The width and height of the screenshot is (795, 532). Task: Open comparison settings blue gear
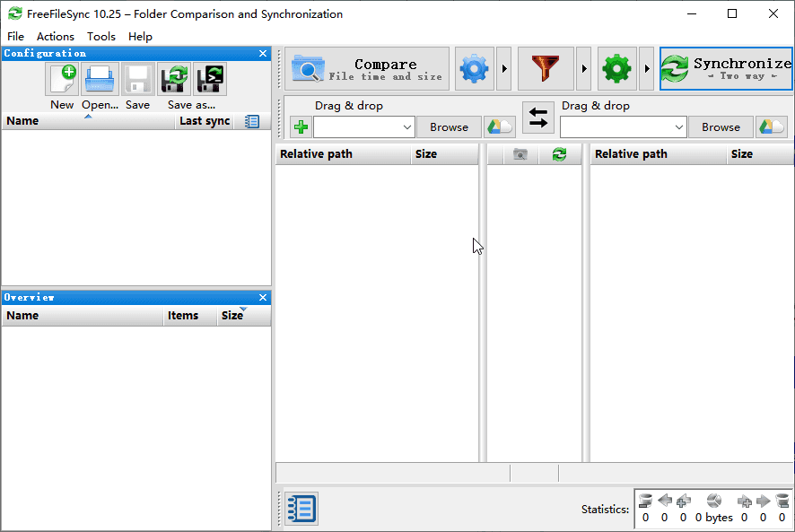474,69
